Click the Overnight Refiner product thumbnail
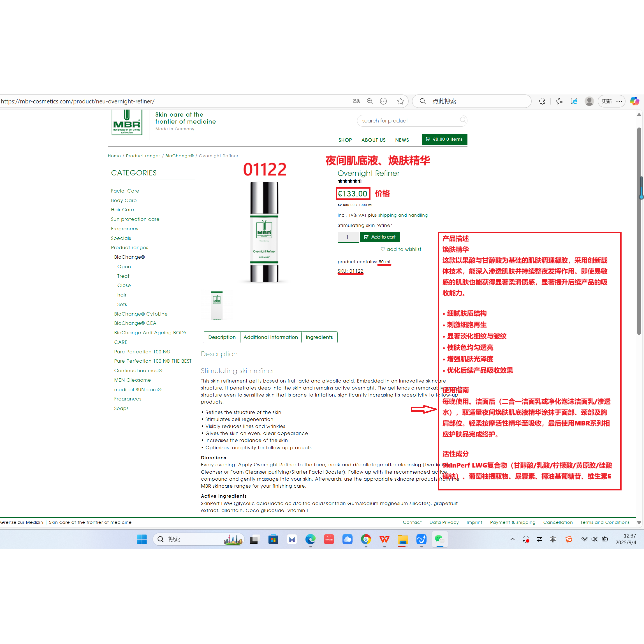This screenshot has width=644, height=644. pyautogui.click(x=217, y=305)
